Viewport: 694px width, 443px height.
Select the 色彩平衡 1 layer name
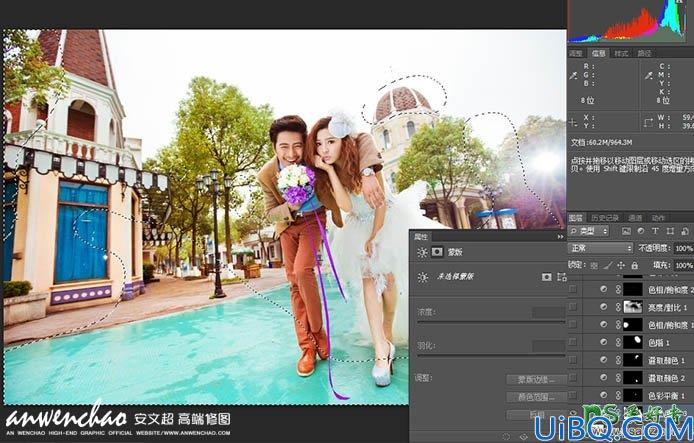(x=666, y=396)
